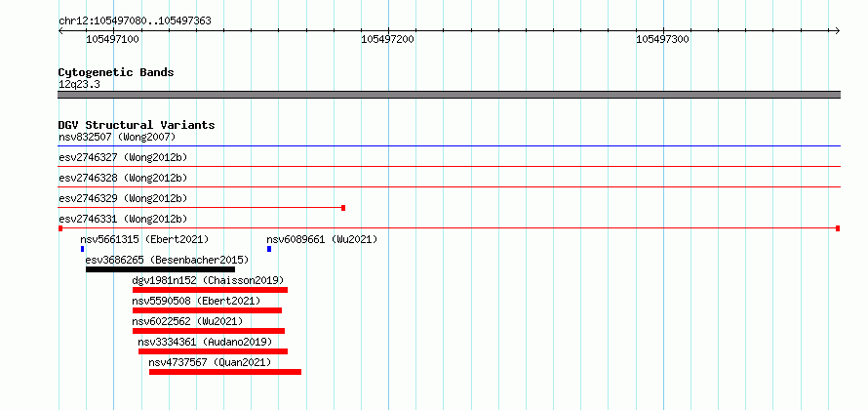
Task: Select the red dgv1981n152 variant bar
Action: pyautogui.click(x=211, y=290)
